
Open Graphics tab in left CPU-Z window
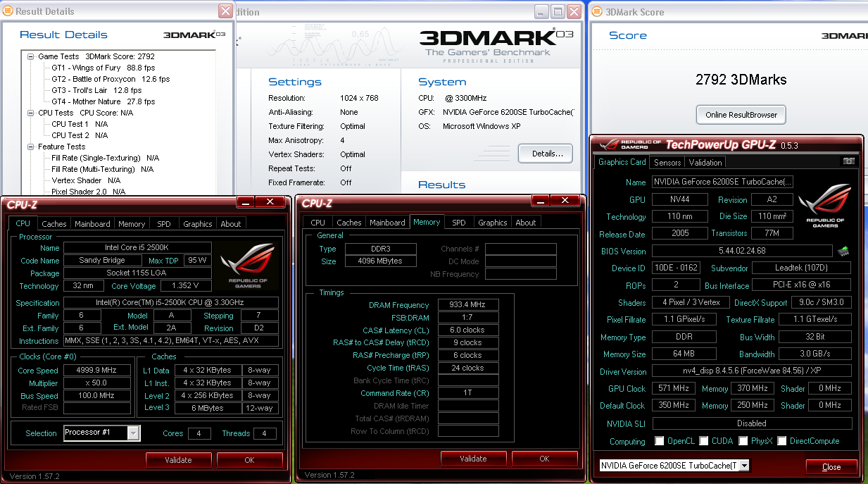(198, 224)
